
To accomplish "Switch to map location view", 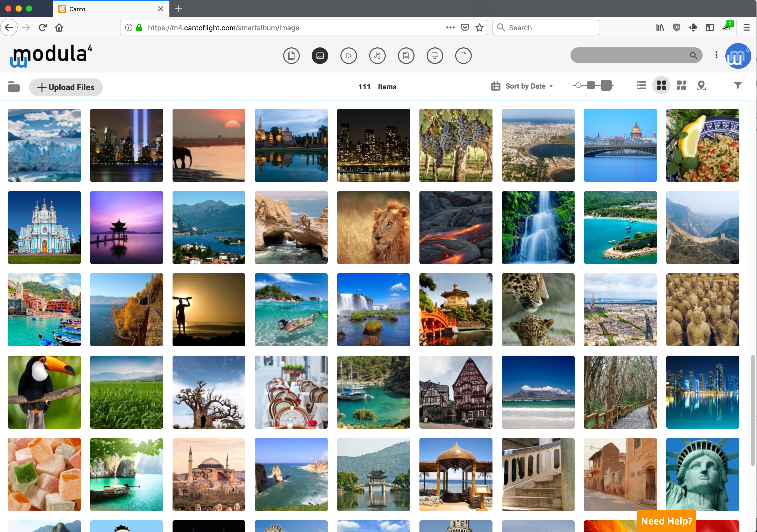I will tap(701, 86).
